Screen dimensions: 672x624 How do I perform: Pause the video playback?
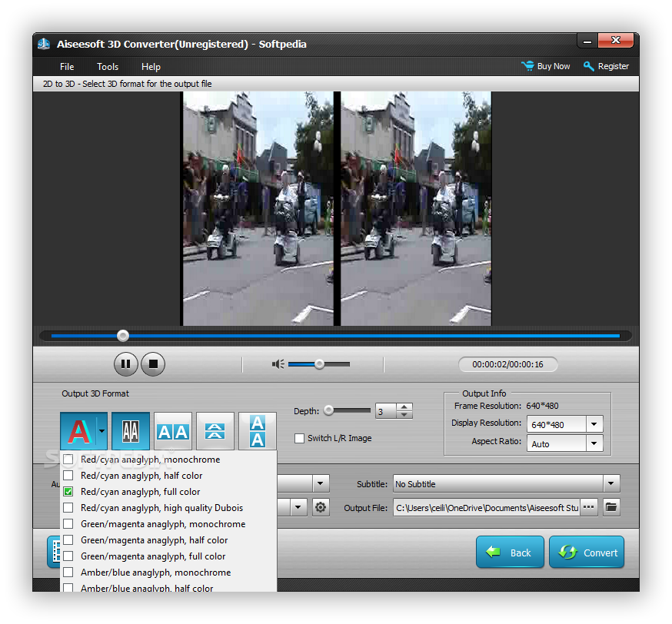tap(125, 364)
